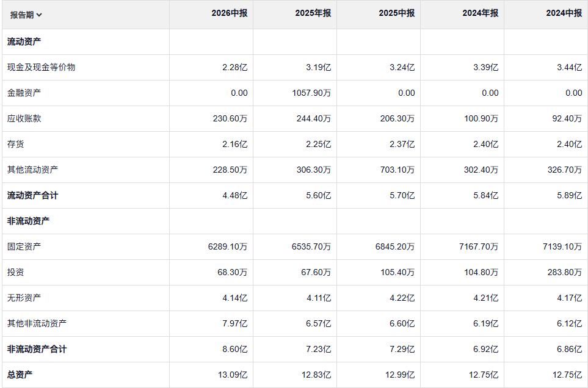The image size is (588, 388).
Task: Select the 应收账款 row label
Action: tap(24, 119)
